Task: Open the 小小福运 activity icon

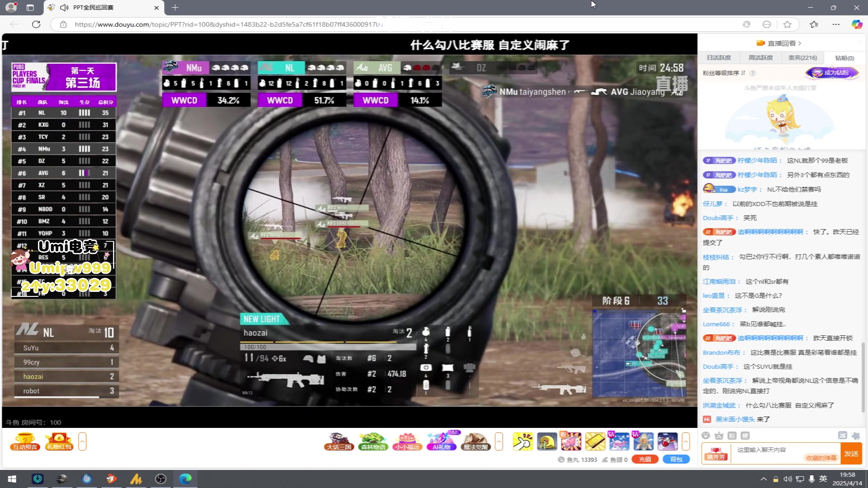Action: click(407, 441)
